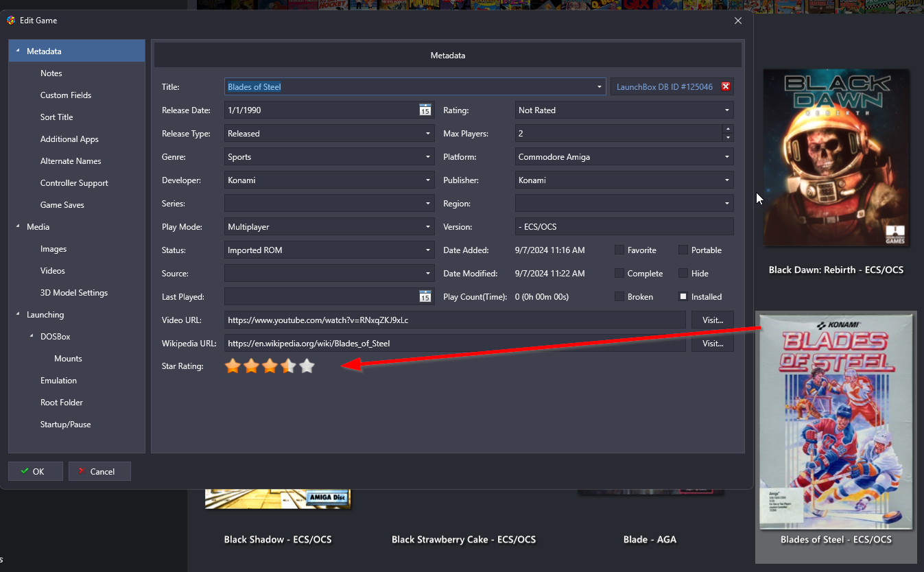This screenshot has width=924, height=572.
Task: Open the Last Played calendar icon
Action: click(425, 296)
